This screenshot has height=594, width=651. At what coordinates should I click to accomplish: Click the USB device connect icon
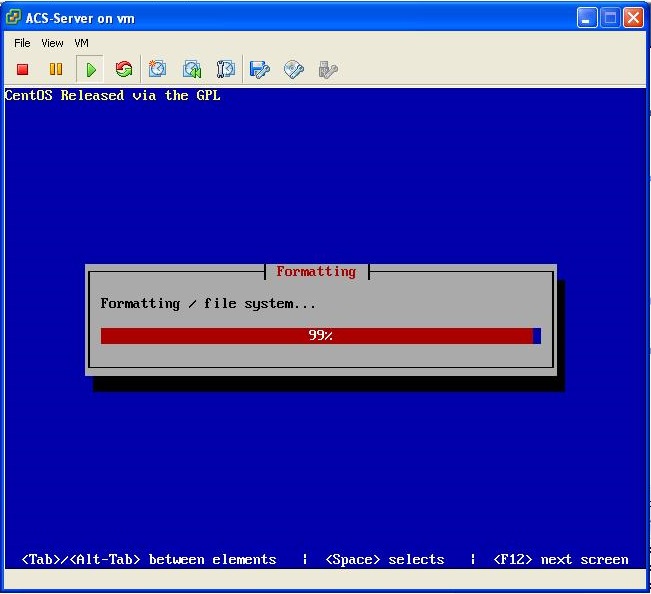point(327,69)
